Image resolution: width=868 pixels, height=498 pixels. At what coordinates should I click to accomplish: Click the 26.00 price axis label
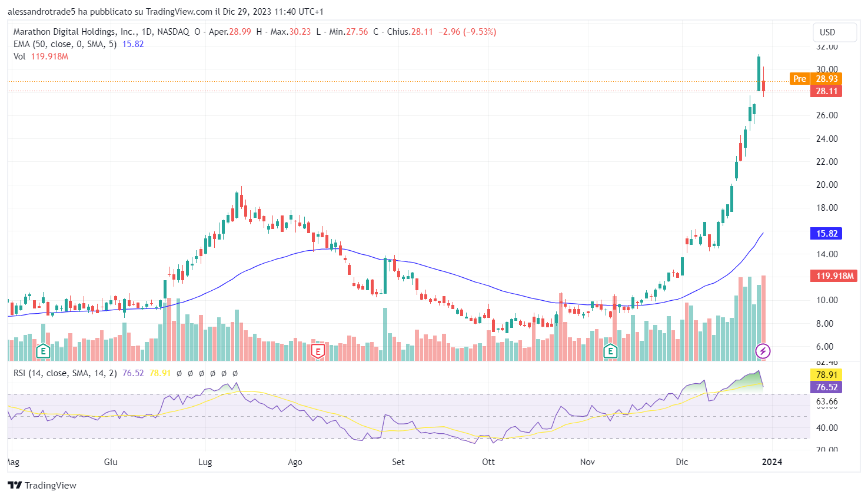(826, 115)
